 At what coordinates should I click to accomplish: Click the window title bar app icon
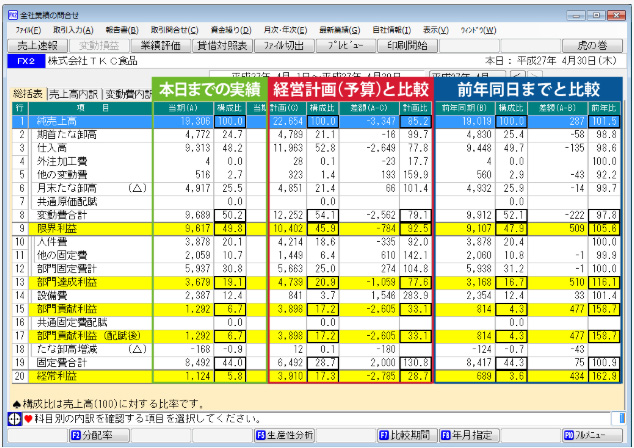tap(13, 15)
